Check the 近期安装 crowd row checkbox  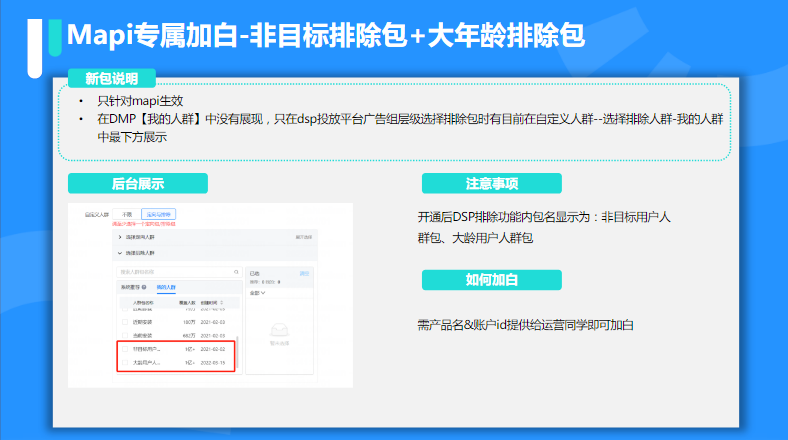point(124,321)
